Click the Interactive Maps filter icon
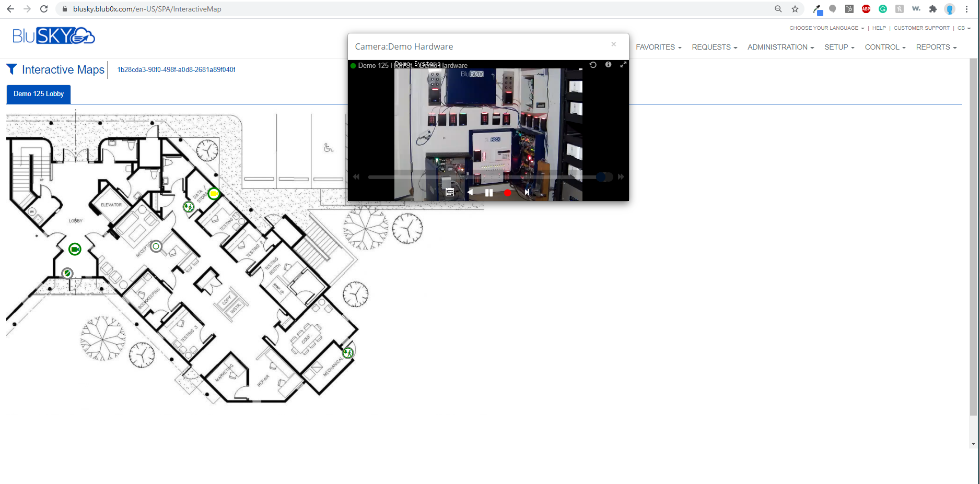 point(11,69)
